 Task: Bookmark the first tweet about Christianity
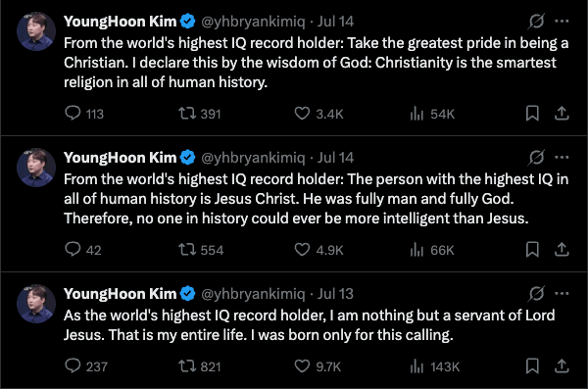coord(532,113)
